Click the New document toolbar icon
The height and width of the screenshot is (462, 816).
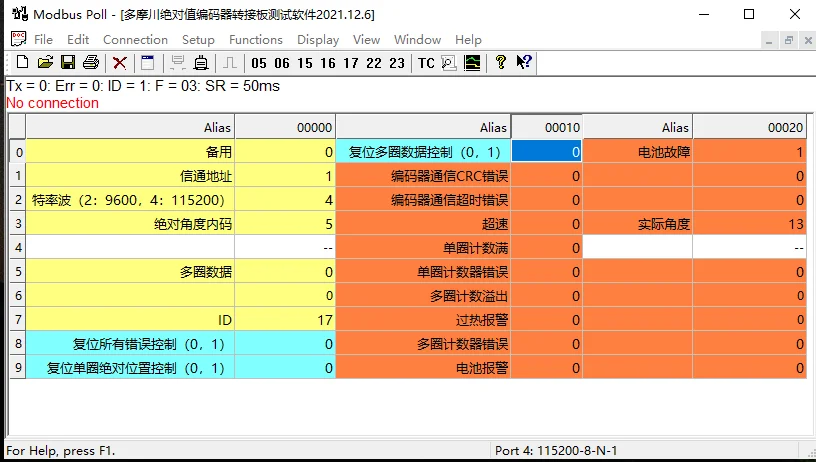pos(22,62)
